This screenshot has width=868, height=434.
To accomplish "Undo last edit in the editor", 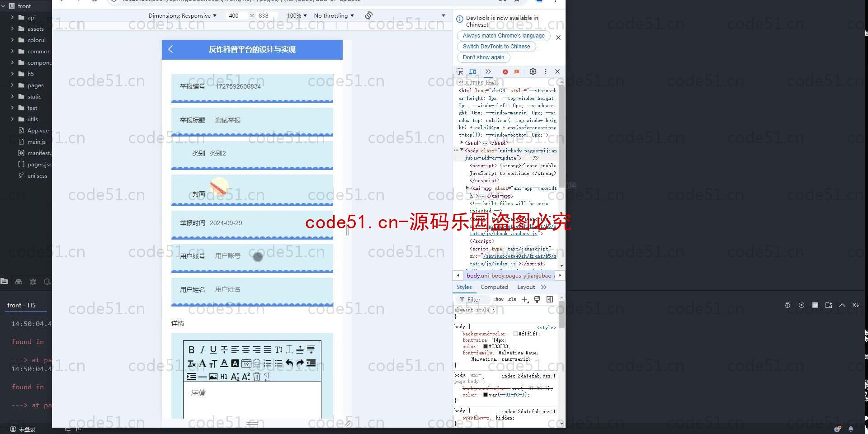I will coord(289,363).
